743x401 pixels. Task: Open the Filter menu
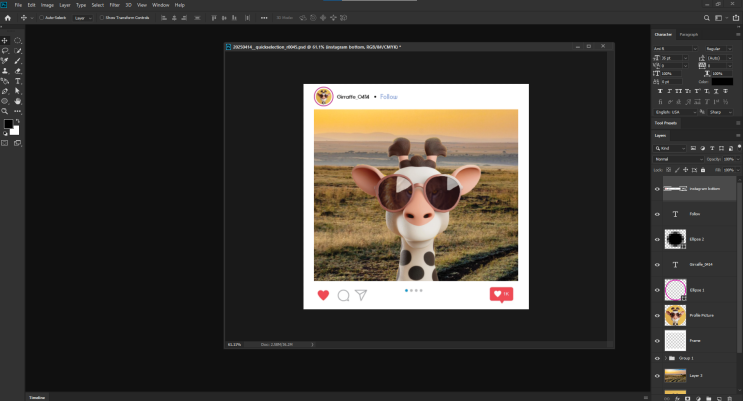coord(115,5)
